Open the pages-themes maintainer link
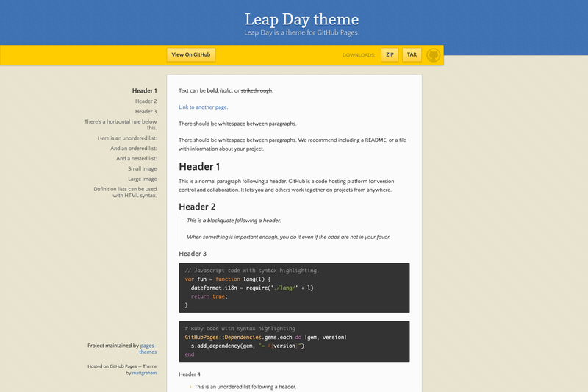The height and width of the screenshot is (392, 588). 148,349
